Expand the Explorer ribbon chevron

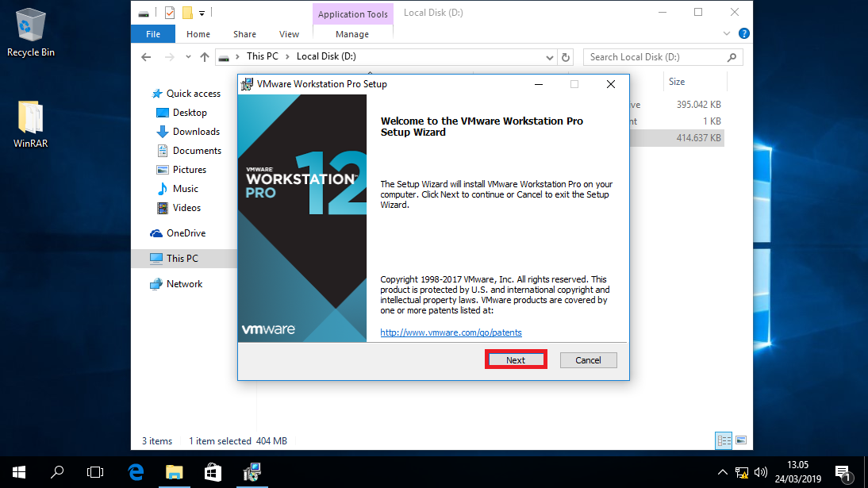click(x=727, y=34)
